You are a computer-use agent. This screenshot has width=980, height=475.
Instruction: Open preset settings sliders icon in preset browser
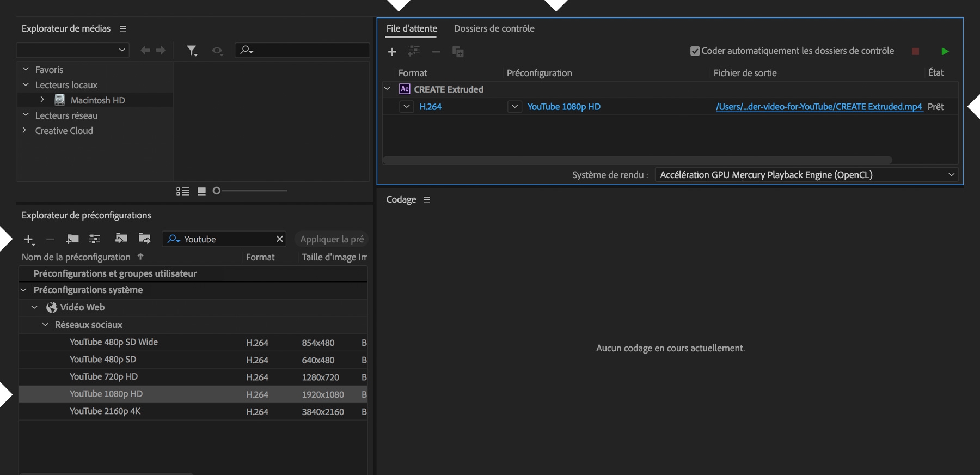coord(94,239)
